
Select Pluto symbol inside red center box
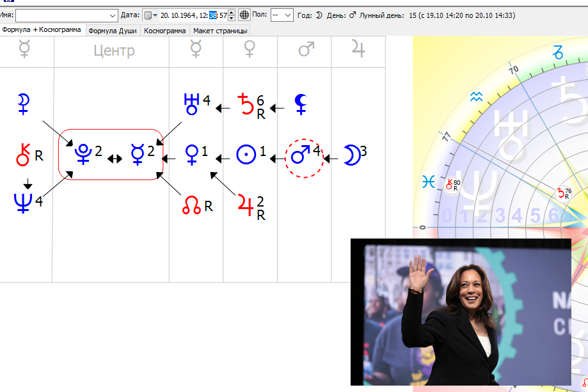click(x=83, y=153)
